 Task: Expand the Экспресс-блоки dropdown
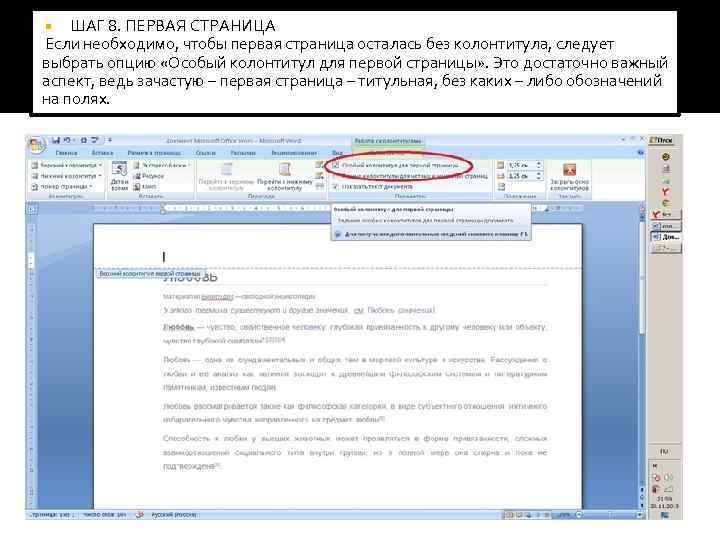tap(163, 165)
